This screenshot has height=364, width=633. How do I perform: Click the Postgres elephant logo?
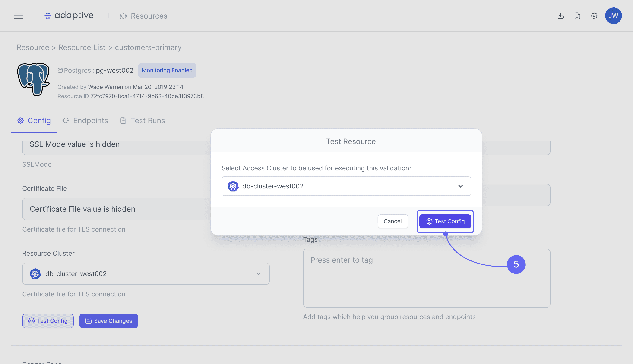(33, 79)
